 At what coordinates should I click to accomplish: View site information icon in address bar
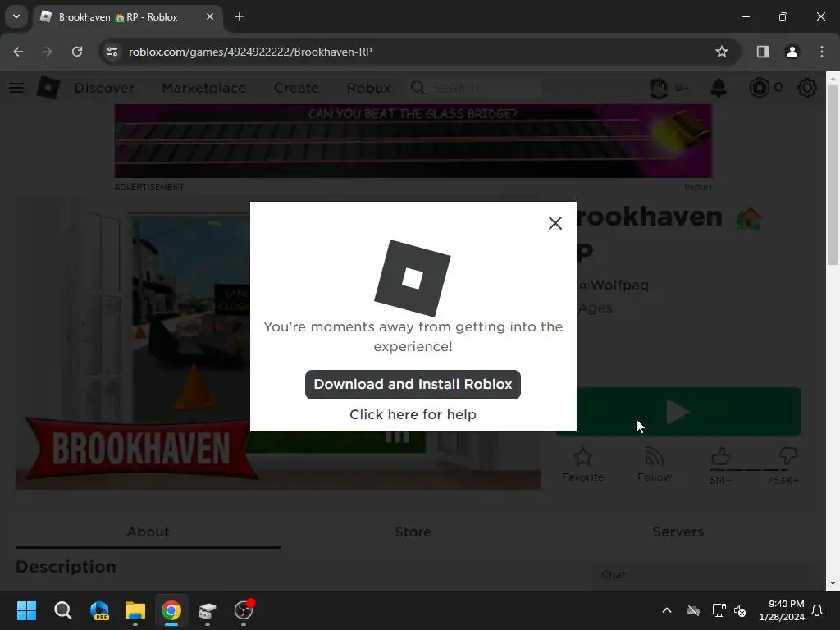[x=112, y=52]
